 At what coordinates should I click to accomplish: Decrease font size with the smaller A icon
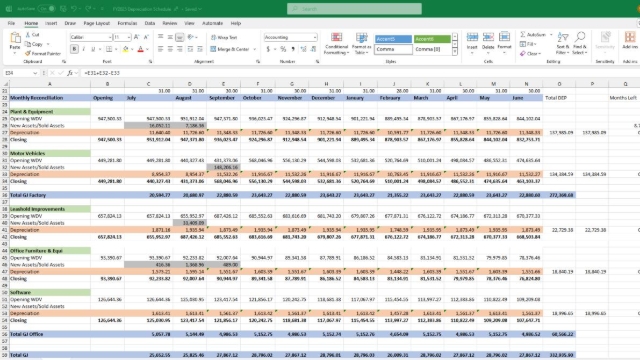pyautogui.click(x=146, y=37)
